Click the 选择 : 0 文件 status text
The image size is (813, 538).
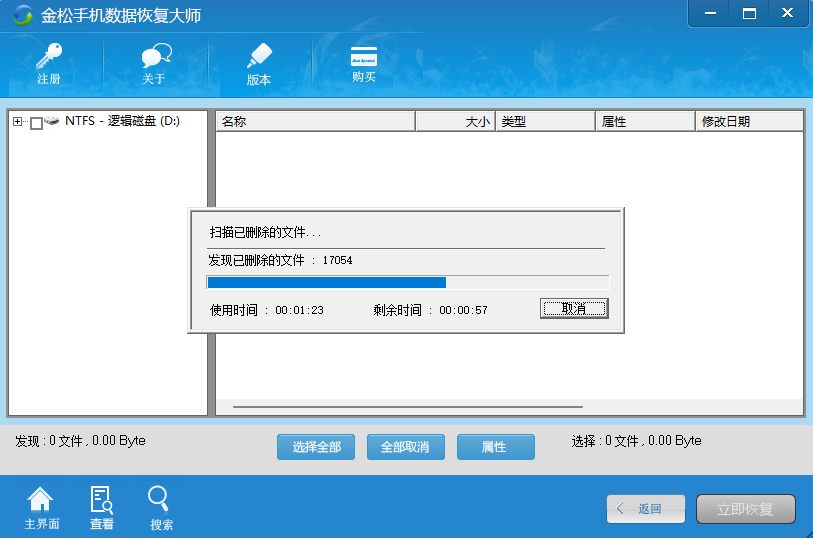pos(636,441)
